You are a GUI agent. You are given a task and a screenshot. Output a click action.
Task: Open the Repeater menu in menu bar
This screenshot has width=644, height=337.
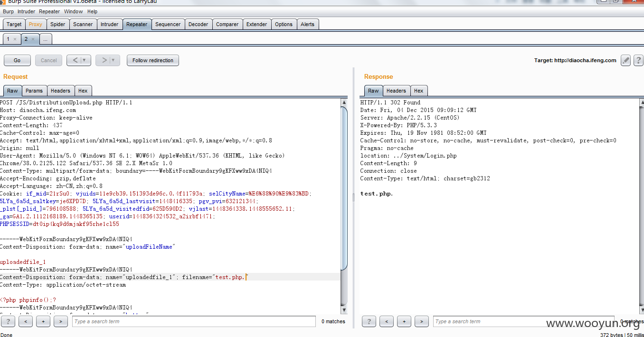click(49, 11)
